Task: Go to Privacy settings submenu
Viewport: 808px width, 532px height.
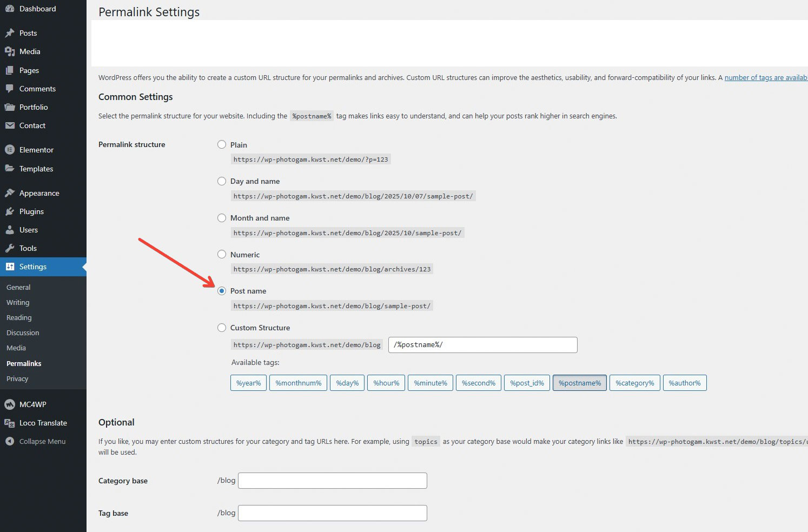Action: (17, 378)
